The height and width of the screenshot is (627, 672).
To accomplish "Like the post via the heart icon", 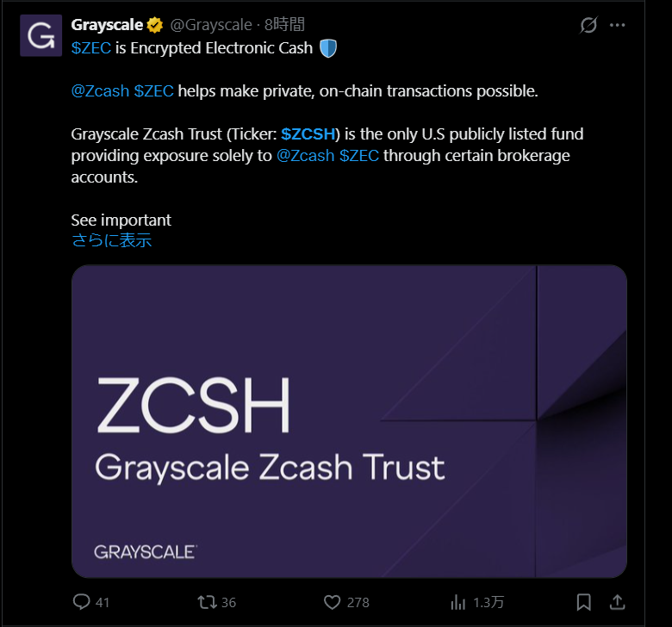I will [333, 601].
